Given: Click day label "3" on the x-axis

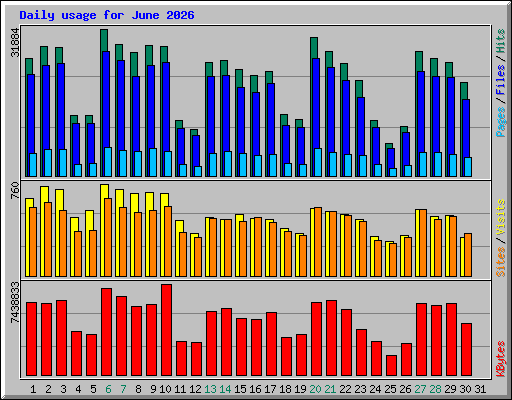Looking at the screenshot, I should [x=63, y=389].
